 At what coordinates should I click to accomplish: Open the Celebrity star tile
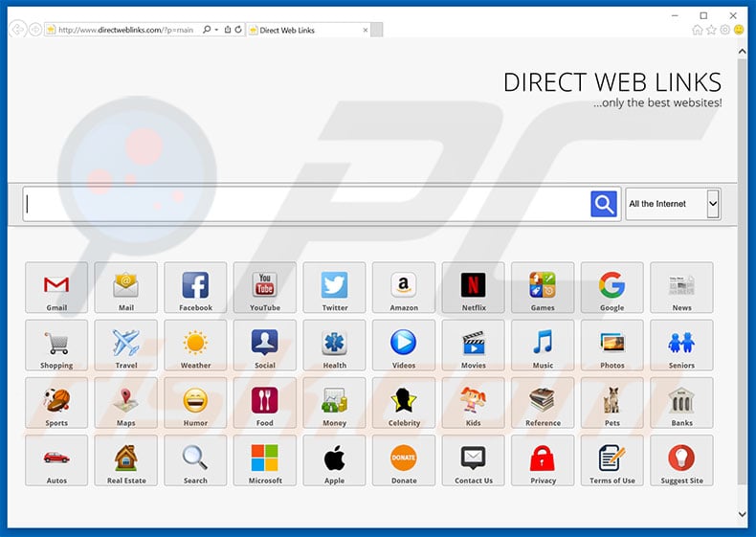(x=404, y=403)
